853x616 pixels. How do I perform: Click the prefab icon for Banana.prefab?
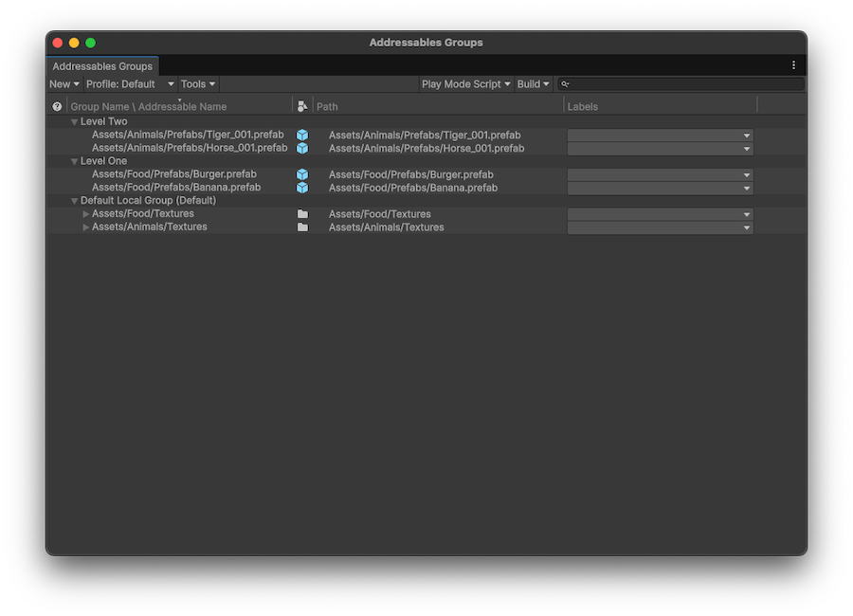click(301, 188)
